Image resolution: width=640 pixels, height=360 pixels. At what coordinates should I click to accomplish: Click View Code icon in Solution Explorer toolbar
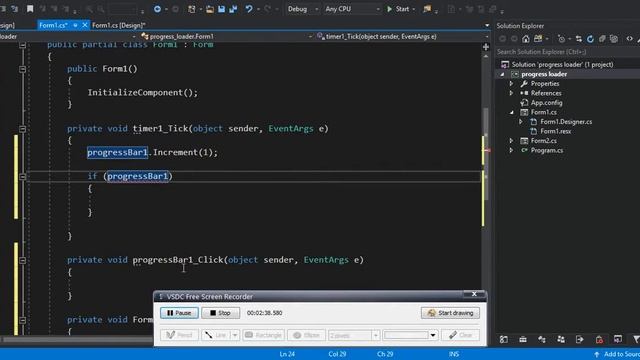point(629,39)
